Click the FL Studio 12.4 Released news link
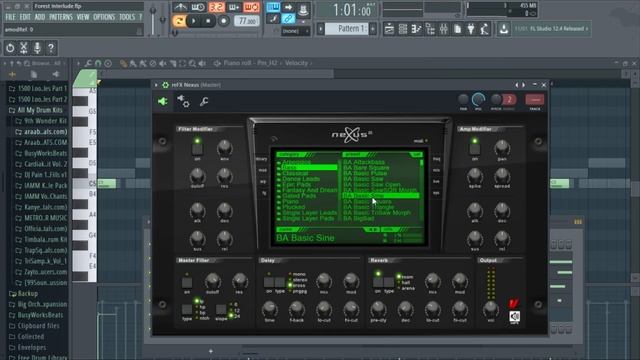The width and height of the screenshot is (640, 360). (x=551, y=29)
